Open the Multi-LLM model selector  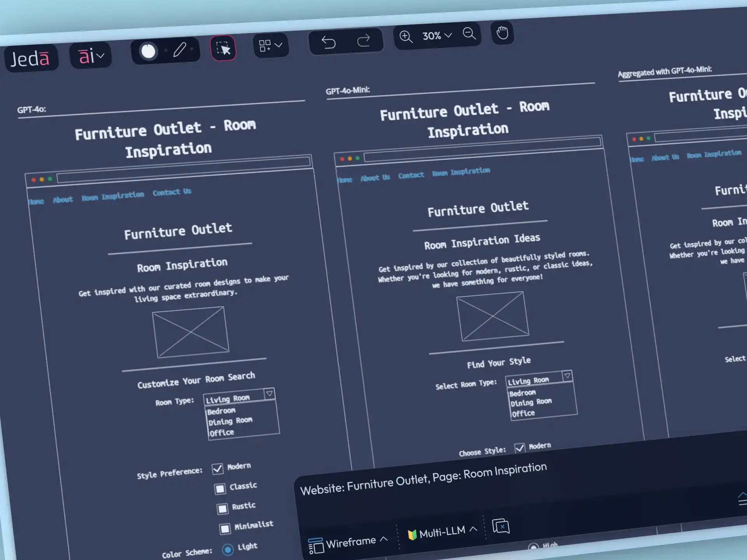point(442,532)
